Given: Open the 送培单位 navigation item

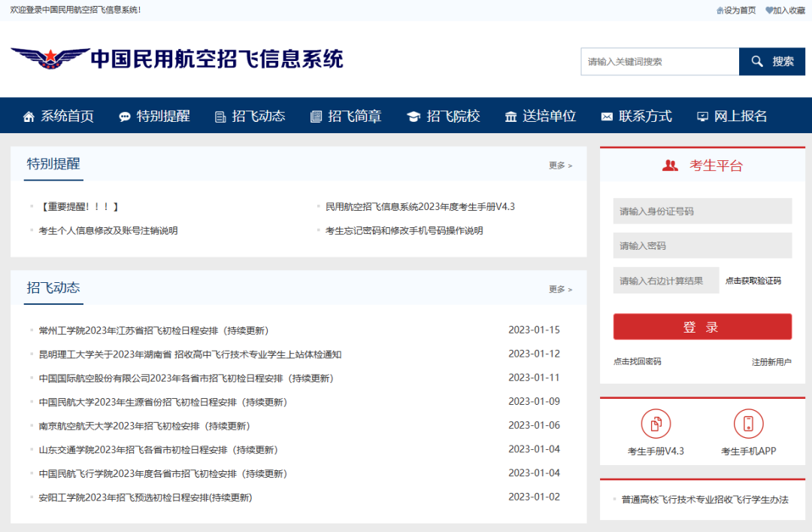Looking at the screenshot, I should coord(541,116).
